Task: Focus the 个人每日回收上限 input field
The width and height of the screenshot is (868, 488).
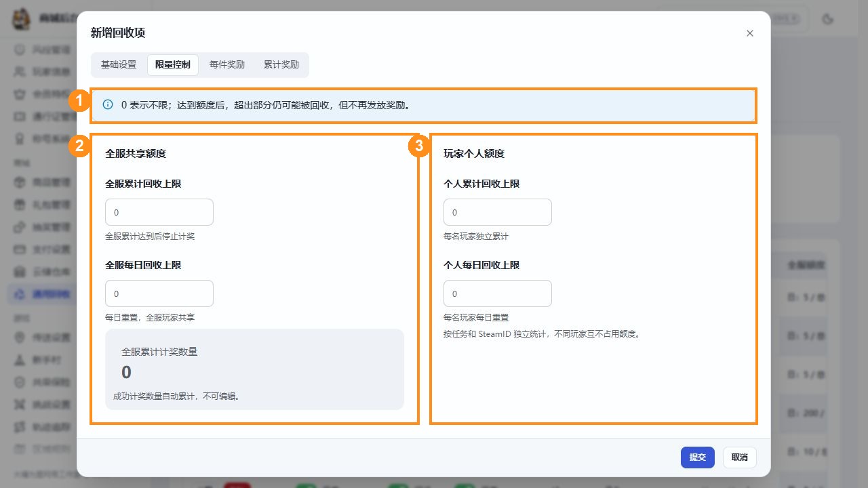Action: pos(498,293)
